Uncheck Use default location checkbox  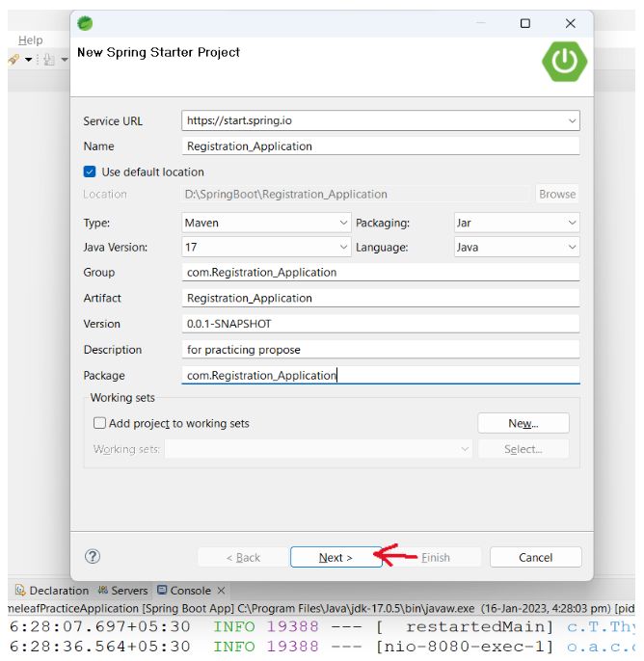[90, 172]
